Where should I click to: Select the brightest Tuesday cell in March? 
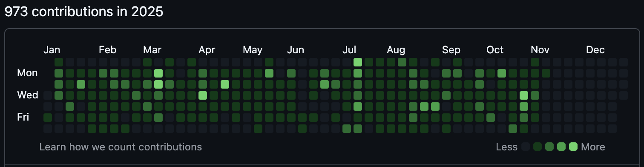pos(158,84)
